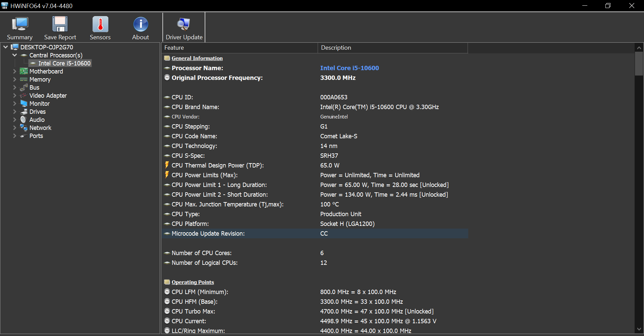
Task: Click the scrollbar up arrow
Action: [x=639, y=48]
